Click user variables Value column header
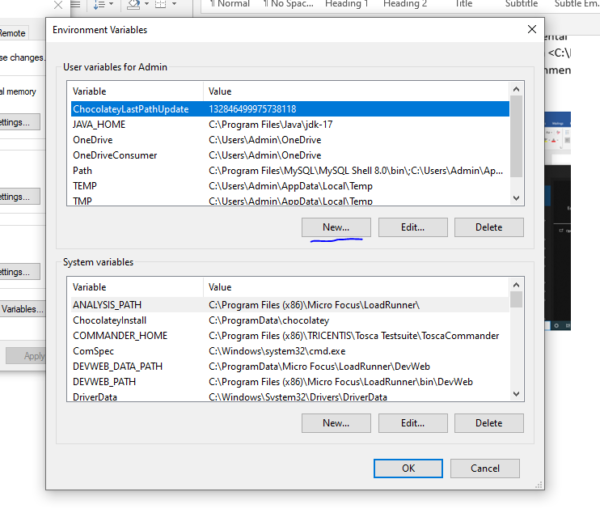Screen dimensions: 600x530 pos(356,91)
